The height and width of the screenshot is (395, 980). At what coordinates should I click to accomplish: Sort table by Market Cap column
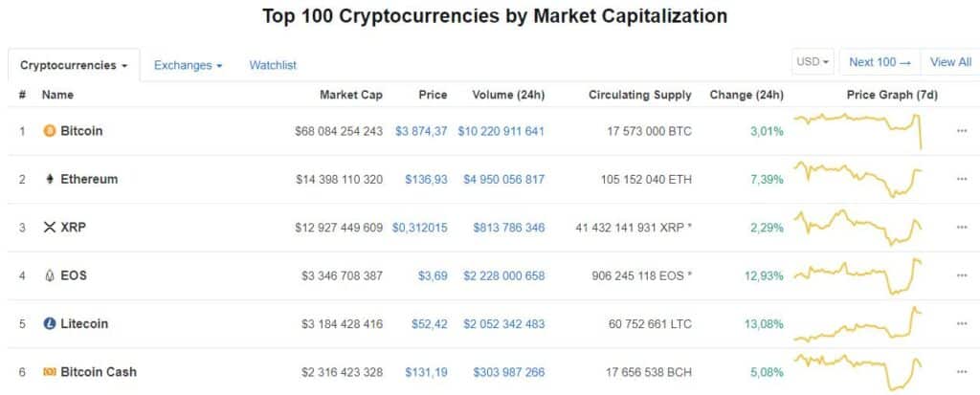pos(351,95)
